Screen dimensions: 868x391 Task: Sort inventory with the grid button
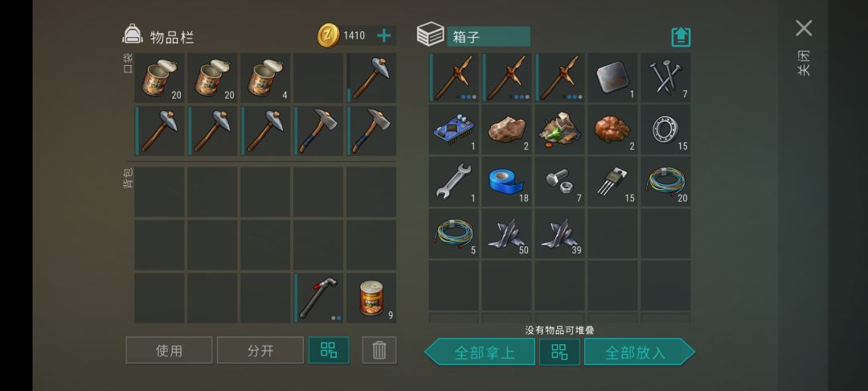[329, 350]
